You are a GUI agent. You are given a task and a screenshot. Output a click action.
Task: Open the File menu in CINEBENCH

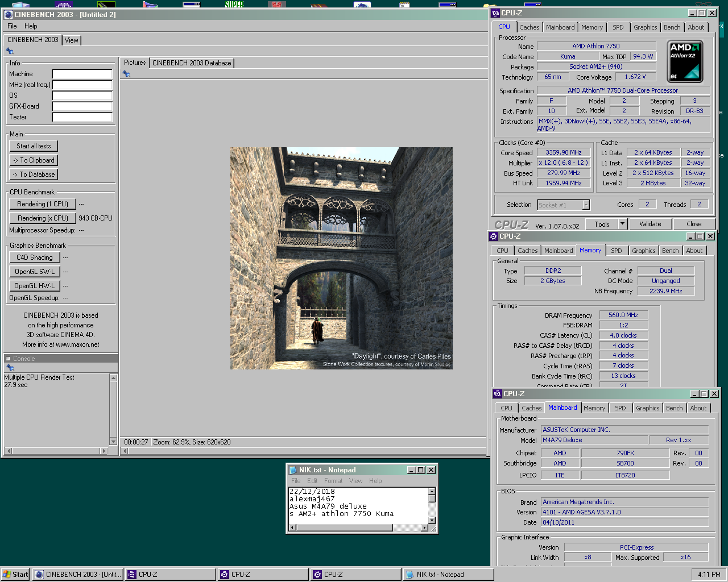click(x=12, y=26)
